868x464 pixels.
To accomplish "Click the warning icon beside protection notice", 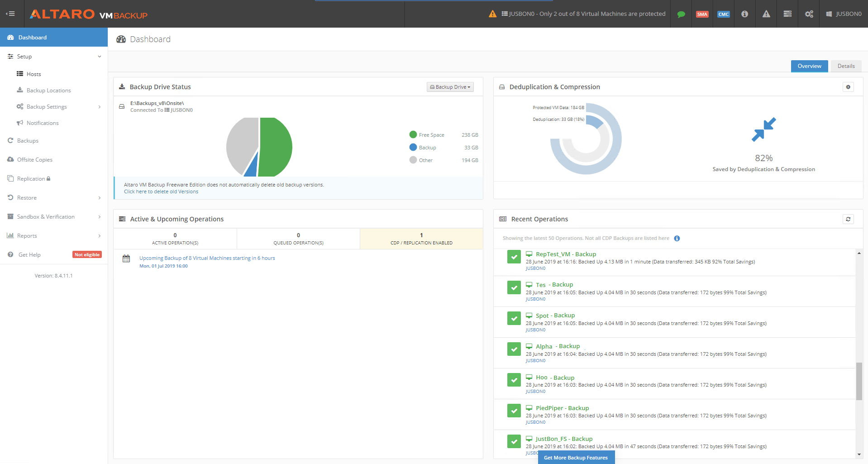I will click(x=492, y=14).
